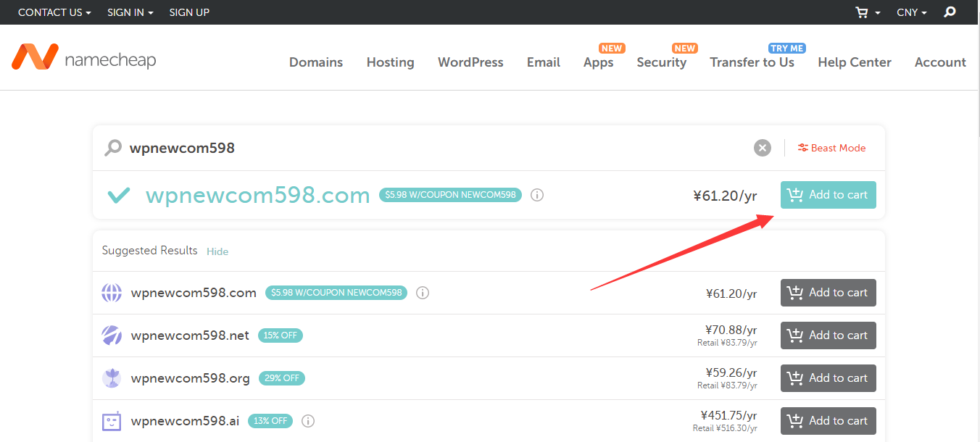
Task: Click the magnifier icon inside the search bar
Action: pos(113,147)
